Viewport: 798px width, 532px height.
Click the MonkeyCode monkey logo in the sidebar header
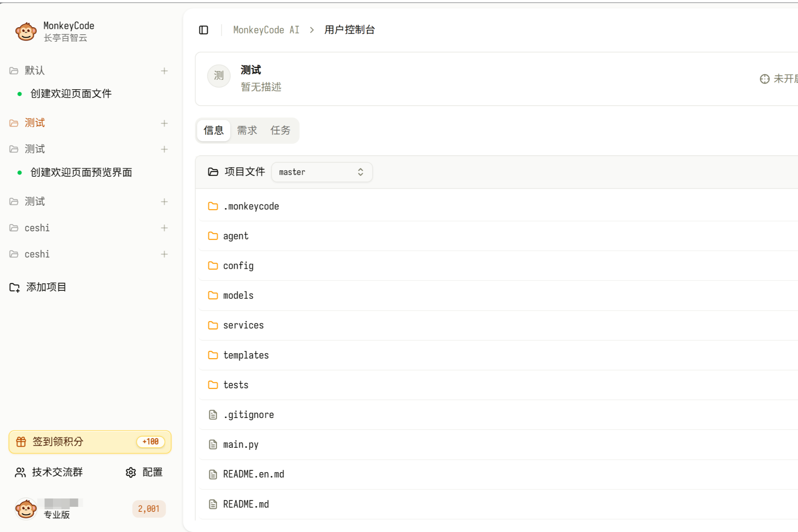(x=26, y=32)
